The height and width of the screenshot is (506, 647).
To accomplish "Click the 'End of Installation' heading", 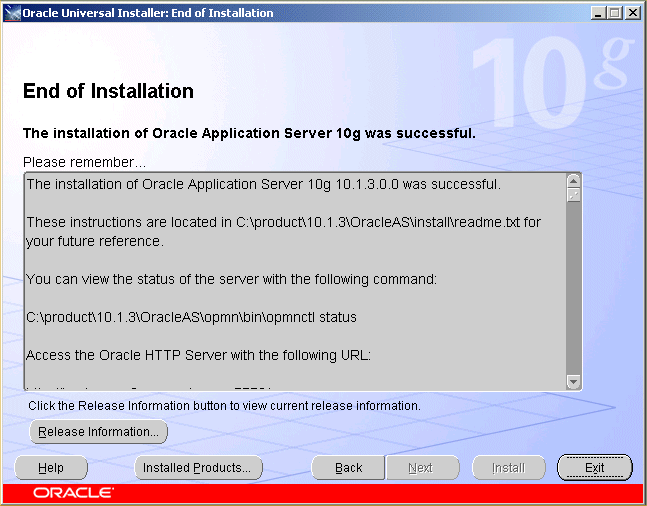I will coord(108,91).
